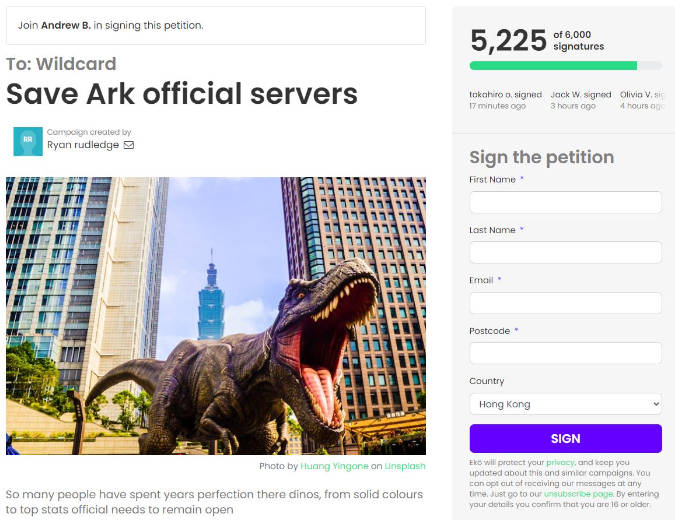
Task: Follow the Huang Yingone photo credit link
Action: pos(334,466)
